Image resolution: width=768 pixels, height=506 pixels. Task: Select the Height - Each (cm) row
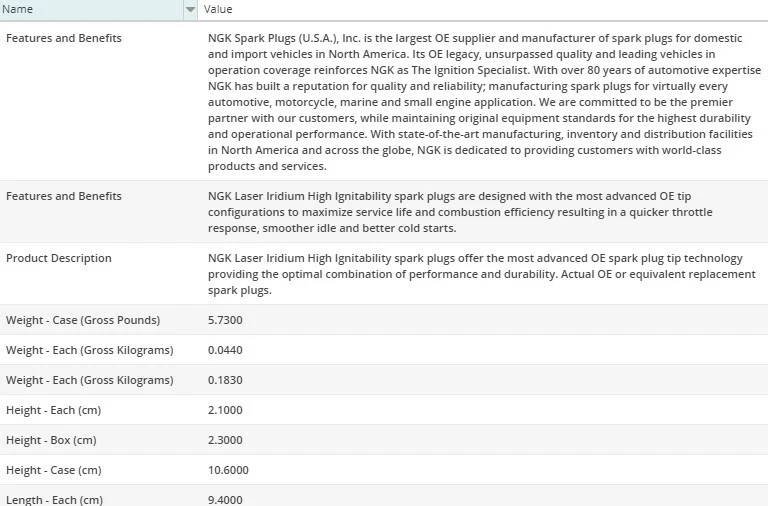[x=384, y=410]
